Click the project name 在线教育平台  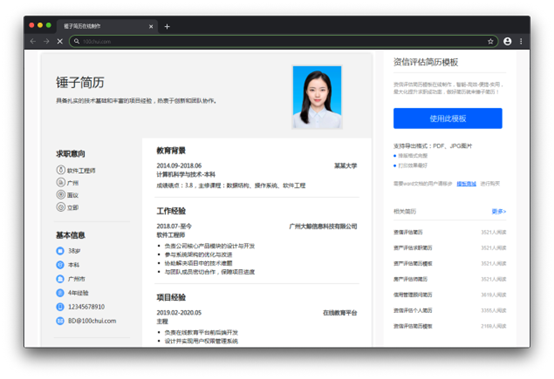pyautogui.click(x=340, y=313)
